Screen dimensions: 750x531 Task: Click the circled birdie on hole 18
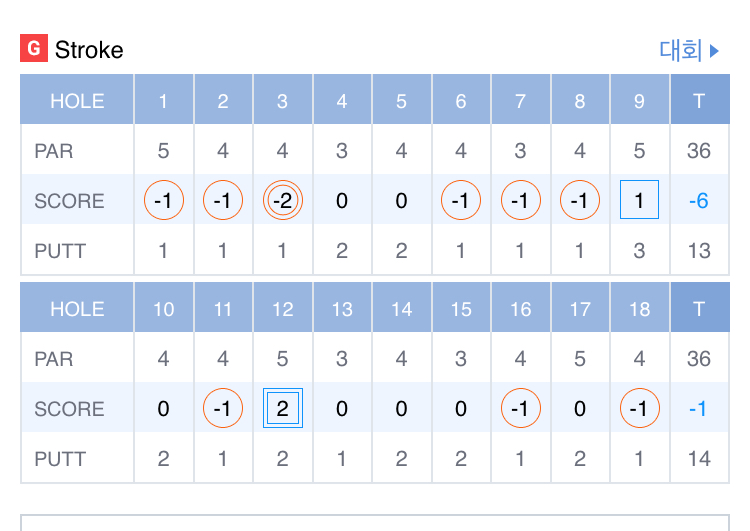[x=639, y=409]
